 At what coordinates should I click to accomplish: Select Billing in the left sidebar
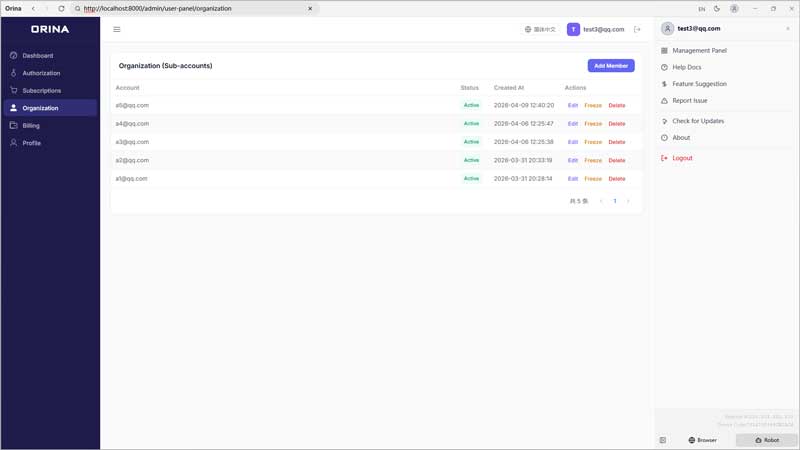point(31,125)
